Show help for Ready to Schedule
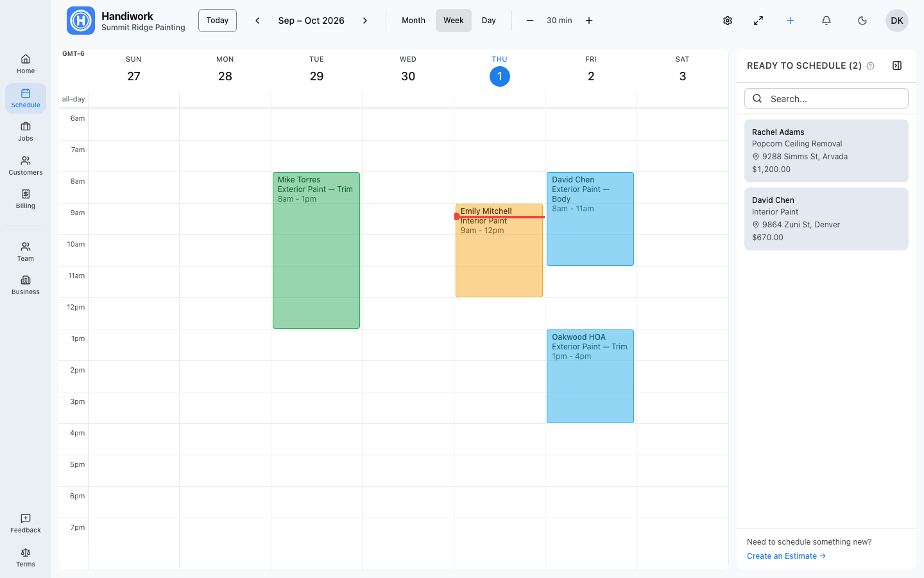 (x=871, y=66)
